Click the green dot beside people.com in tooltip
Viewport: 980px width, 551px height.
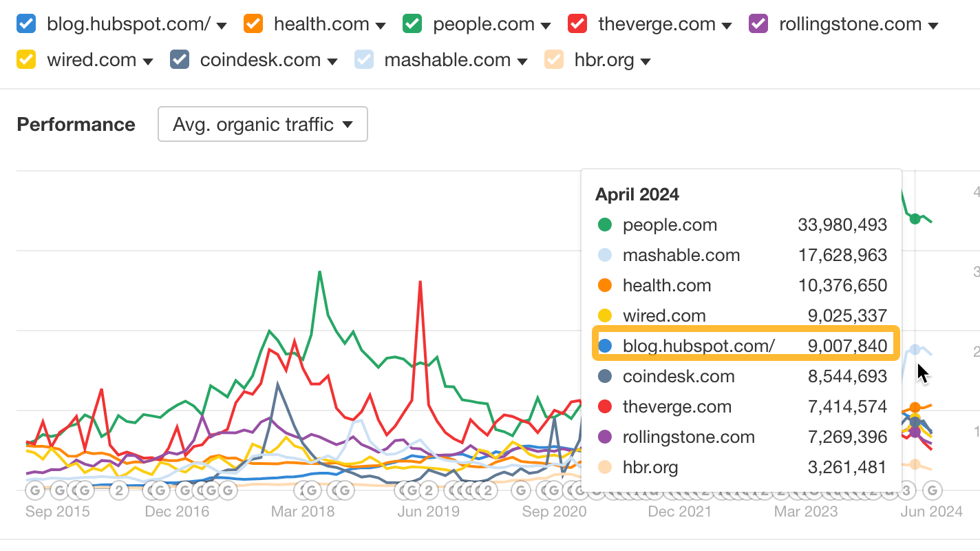(x=606, y=225)
